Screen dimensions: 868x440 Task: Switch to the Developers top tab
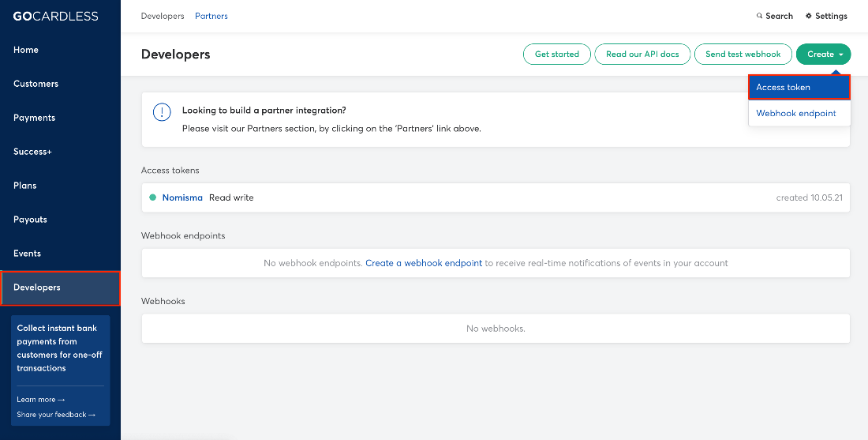coord(163,16)
